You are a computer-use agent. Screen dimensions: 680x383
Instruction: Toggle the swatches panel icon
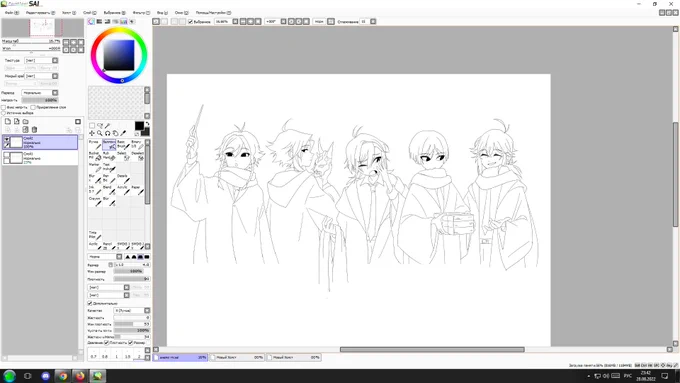point(124,21)
